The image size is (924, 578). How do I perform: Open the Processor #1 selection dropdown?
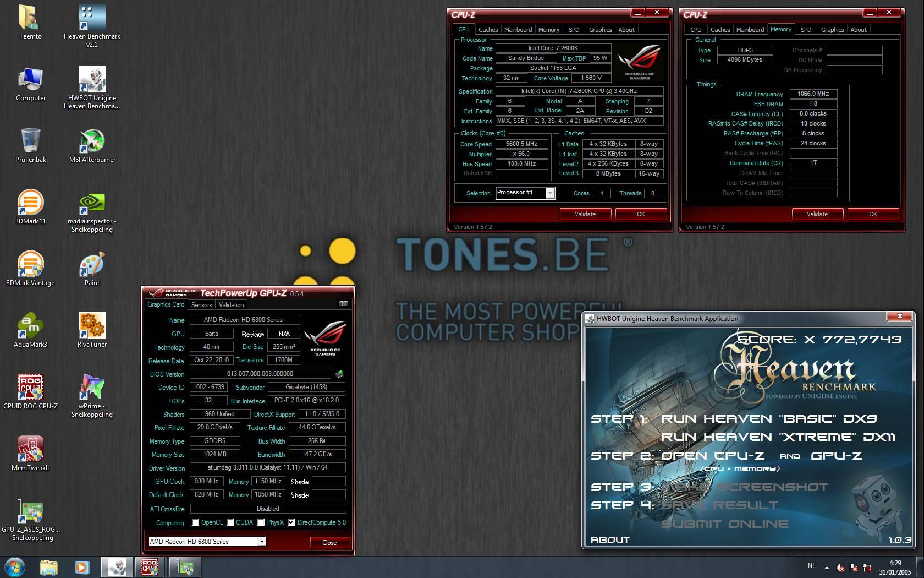click(525, 193)
